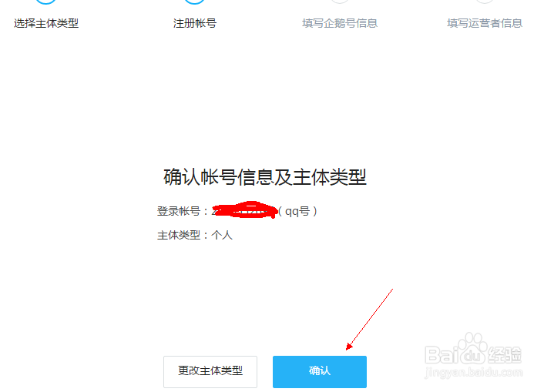Viewport: 554px width, 392px height.
Task: Click the blue 确认 button
Action: (320, 371)
